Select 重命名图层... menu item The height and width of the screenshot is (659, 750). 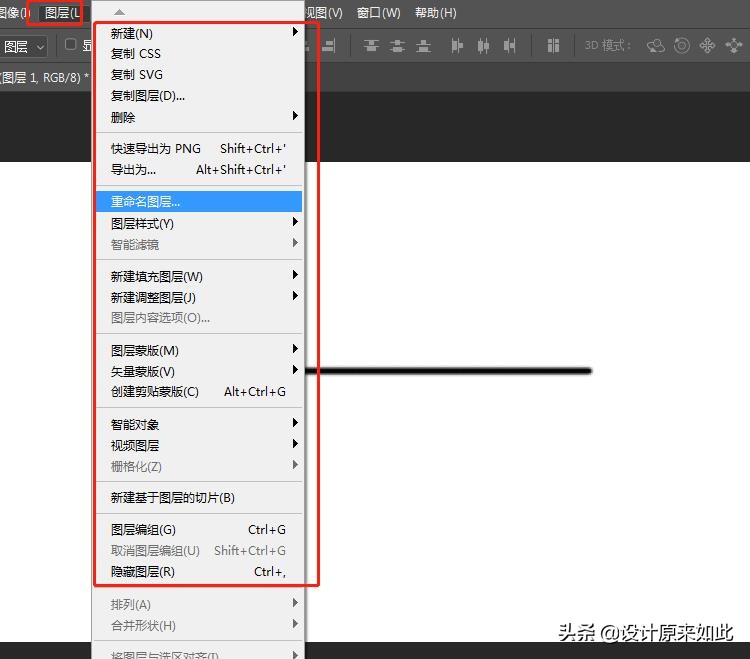pyautogui.click(x=199, y=202)
